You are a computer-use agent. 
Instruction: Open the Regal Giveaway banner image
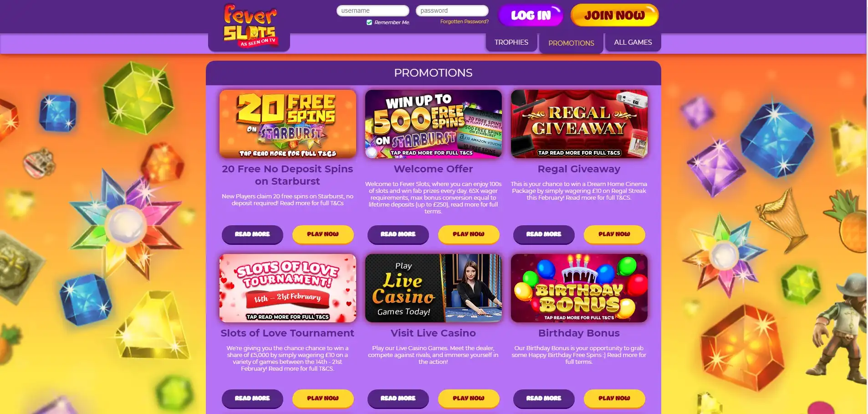(579, 124)
